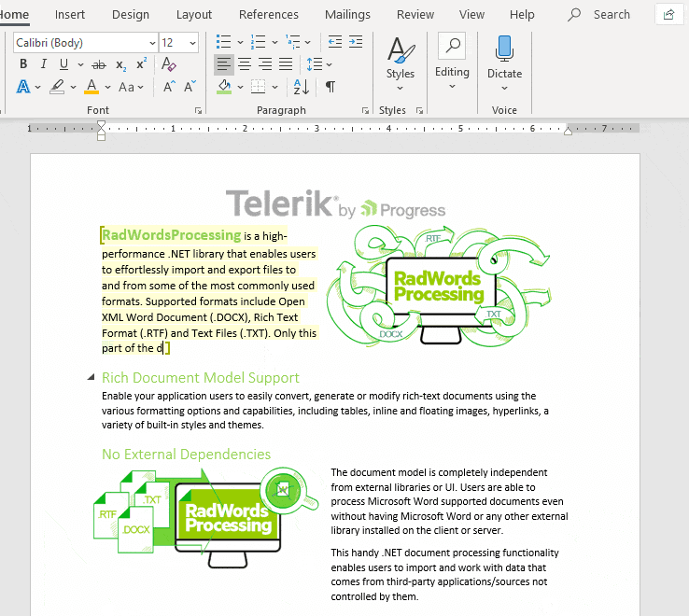Viewport: 689px width, 616px height.
Task: Open Styles pane launcher
Action: coord(419,111)
